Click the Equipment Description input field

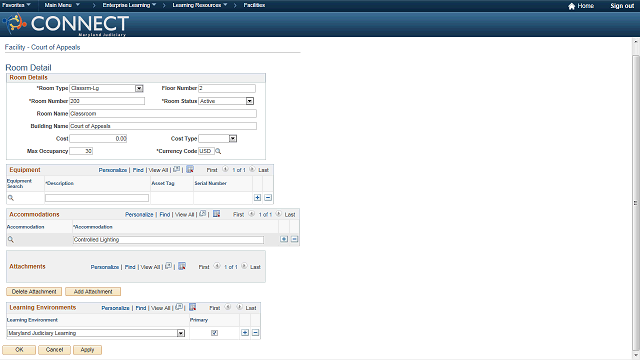tap(97, 198)
